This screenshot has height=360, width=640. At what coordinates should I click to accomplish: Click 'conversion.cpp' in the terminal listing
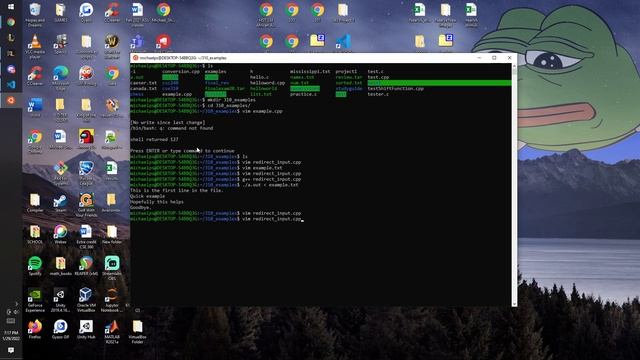click(x=181, y=71)
